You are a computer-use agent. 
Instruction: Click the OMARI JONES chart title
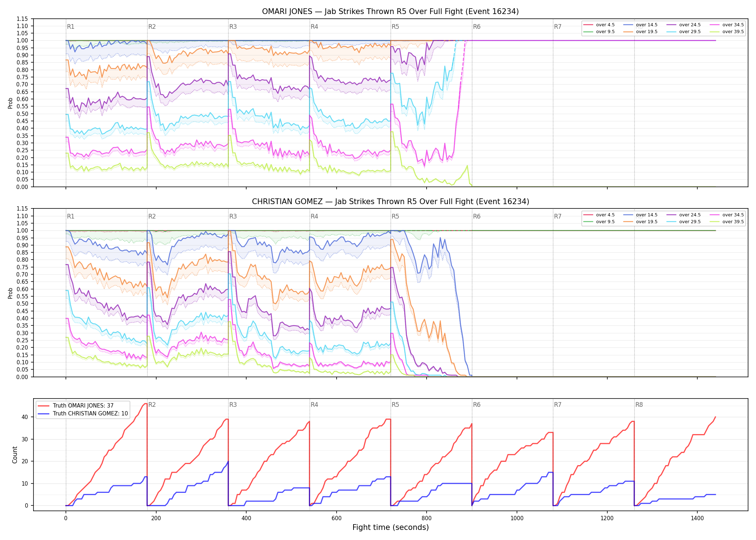[390, 12]
